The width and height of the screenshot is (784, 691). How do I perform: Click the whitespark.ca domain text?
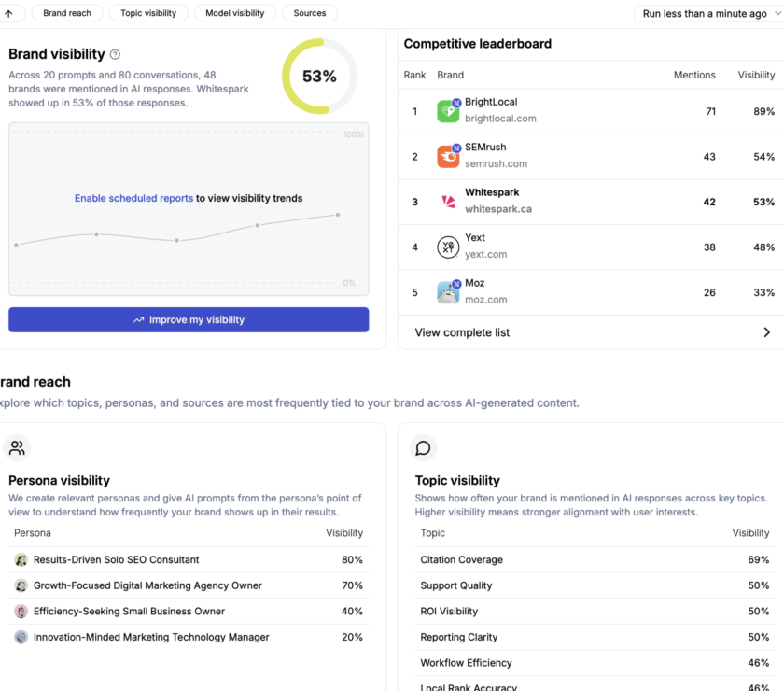[x=498, y=209]
